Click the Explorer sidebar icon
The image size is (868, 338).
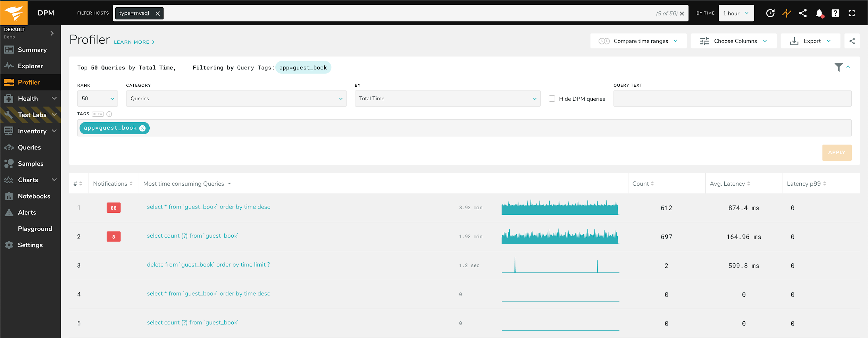pos(9,66)
